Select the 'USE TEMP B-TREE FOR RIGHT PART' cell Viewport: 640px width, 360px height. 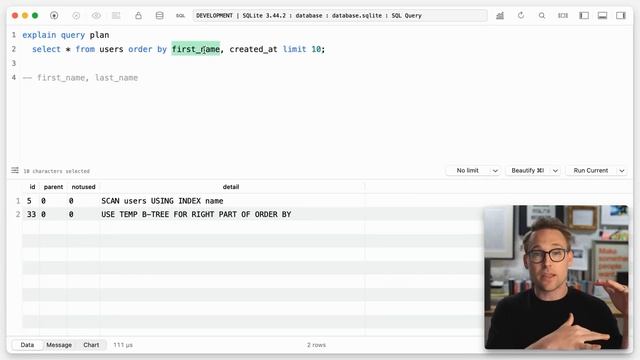[232, 214]
